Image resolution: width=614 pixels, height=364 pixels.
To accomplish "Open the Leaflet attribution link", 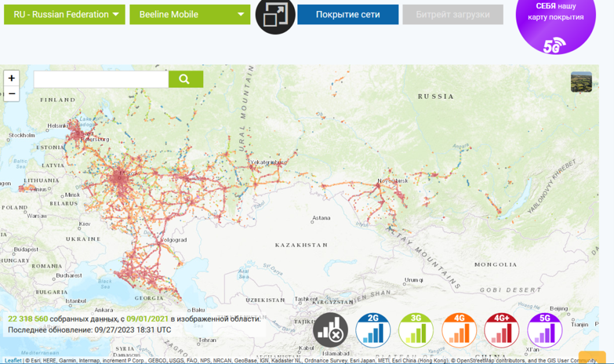I will point(13,361).
